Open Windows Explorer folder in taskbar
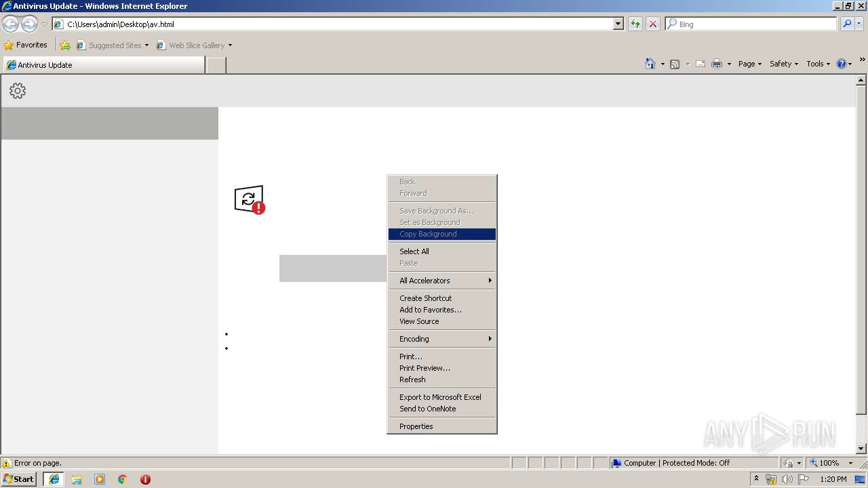Screen dimensions: 868x488 [x=77, y=479]
